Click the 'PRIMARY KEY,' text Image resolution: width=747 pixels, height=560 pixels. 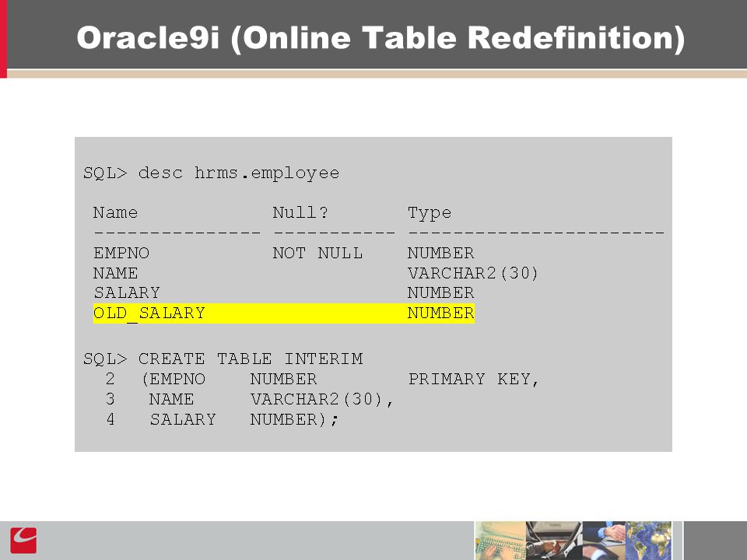pos(474,379)
